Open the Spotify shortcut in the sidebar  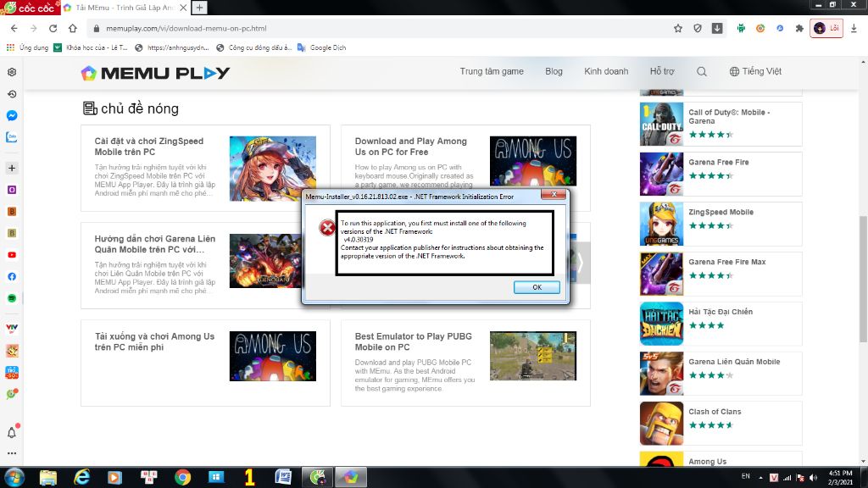(x=12, y=298)
